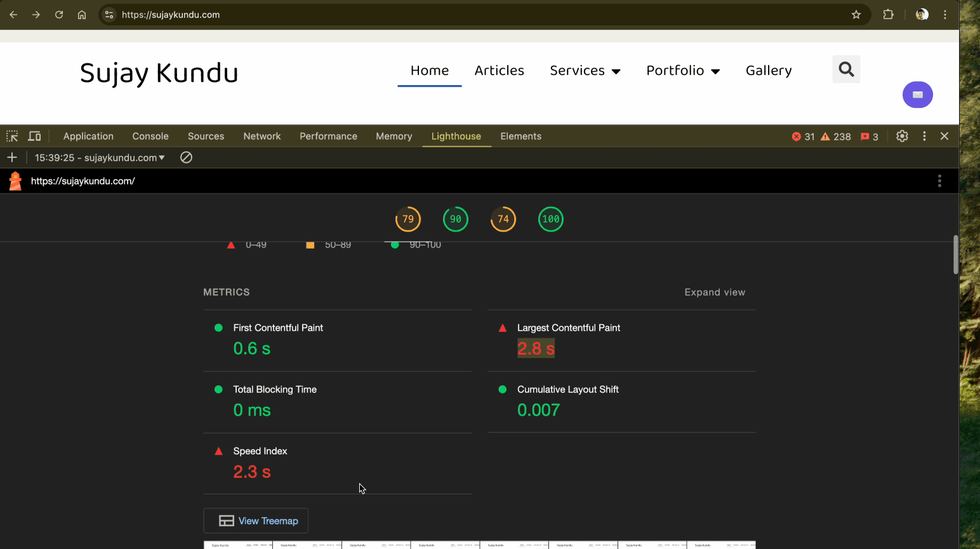Click the Lighthouse logo beside the report URL

(14, 180)
